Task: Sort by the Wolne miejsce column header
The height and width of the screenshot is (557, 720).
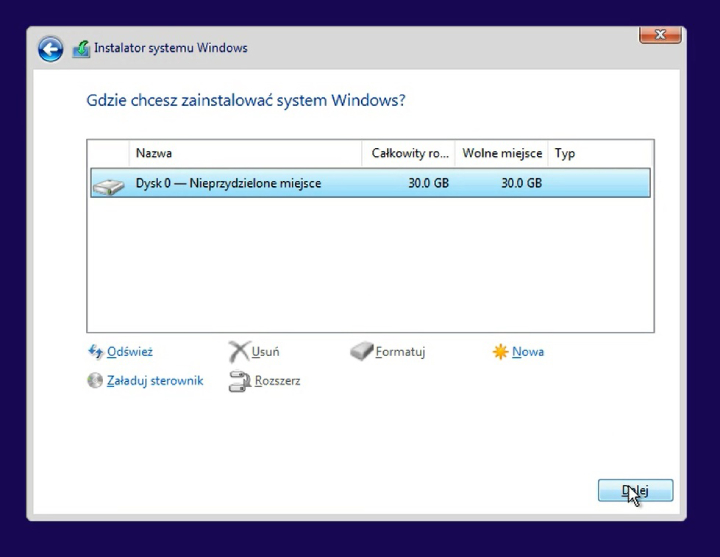Action: [x=502, y=153]
